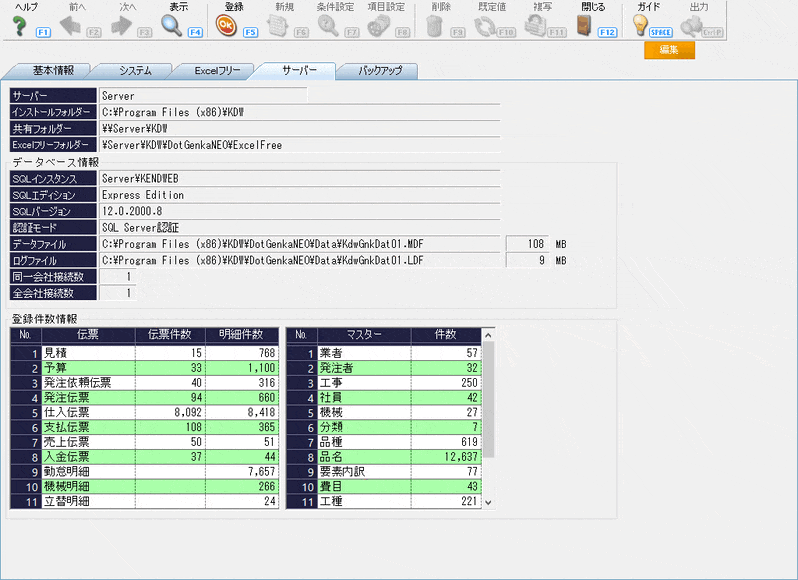
Task: Click the 明細件数 column header
Action: pos(242,335)
